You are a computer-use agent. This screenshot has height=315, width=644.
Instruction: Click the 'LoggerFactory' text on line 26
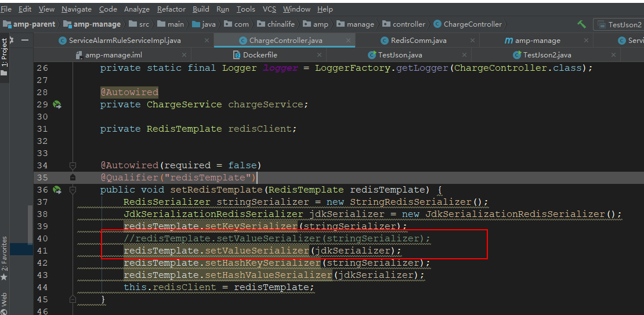353,68
